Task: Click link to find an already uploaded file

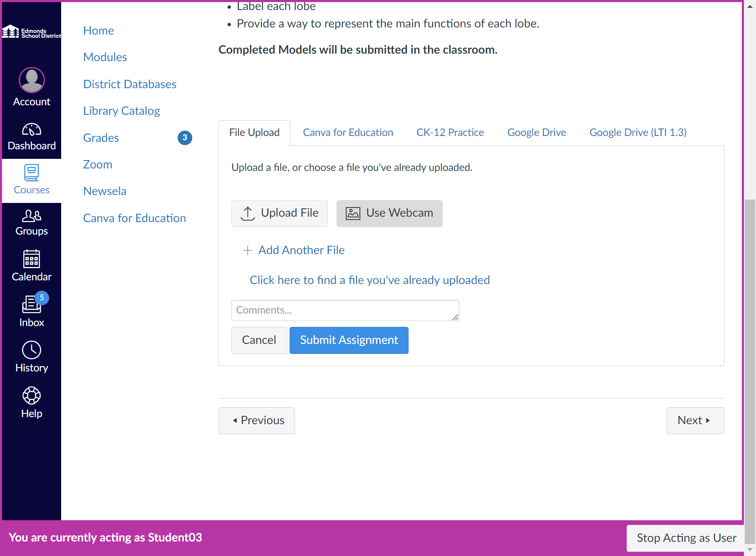Action: click(x=369, y=280)
